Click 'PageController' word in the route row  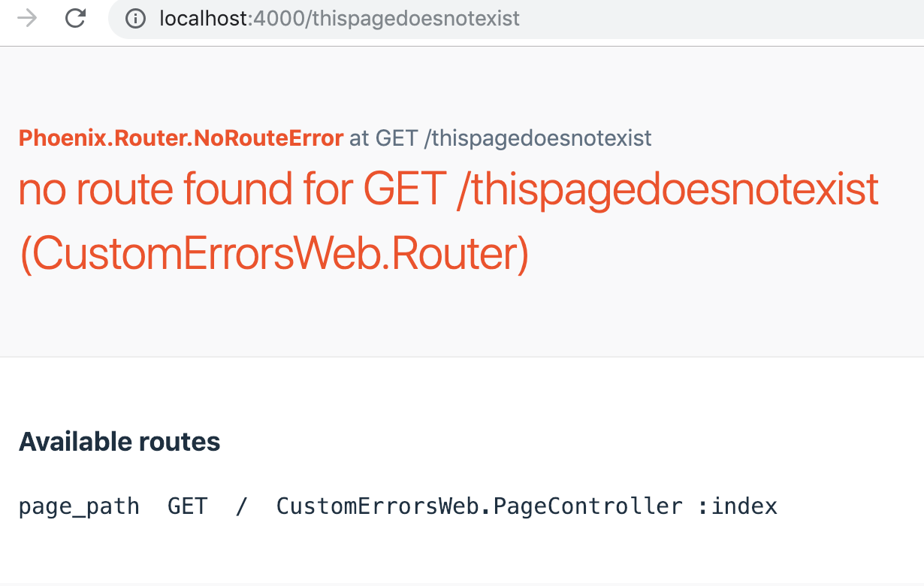coord(588,506)
